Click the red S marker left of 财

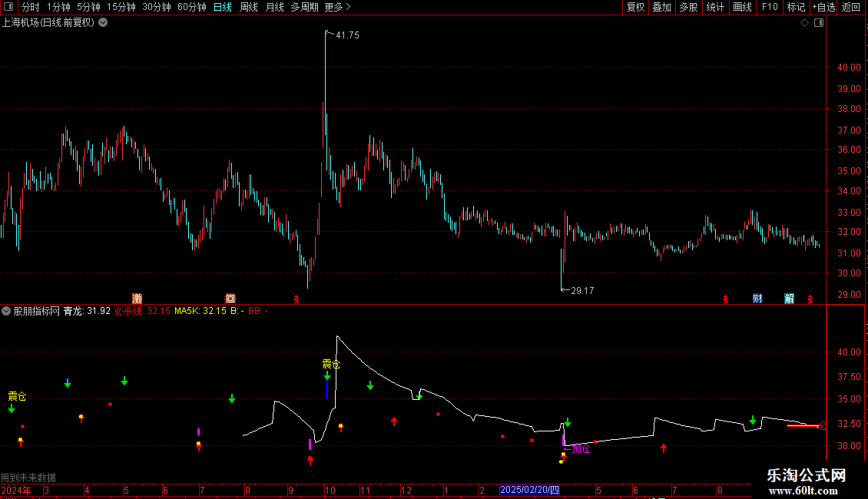coord(726,299)
